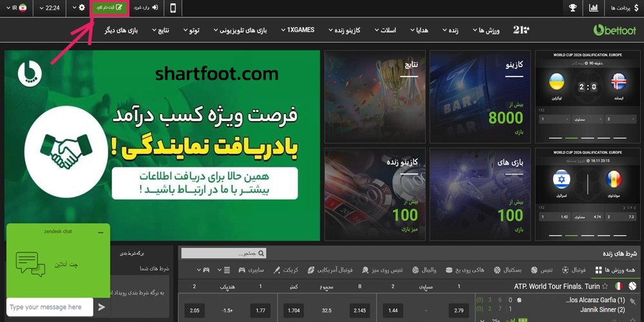
Task: Expand the last gamepad dropdown in sports bar
Action: coord(204,270)
